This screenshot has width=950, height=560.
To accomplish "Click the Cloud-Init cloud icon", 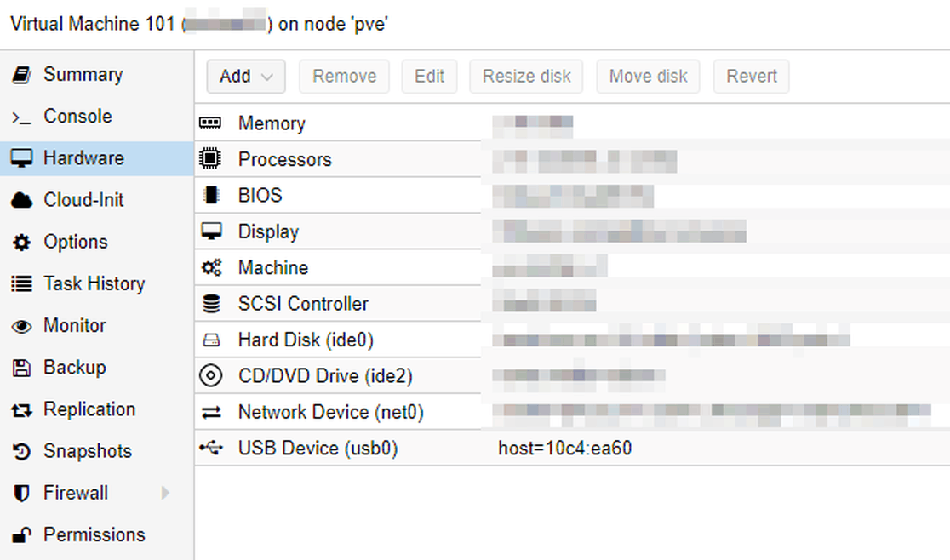I will (22, 200).
